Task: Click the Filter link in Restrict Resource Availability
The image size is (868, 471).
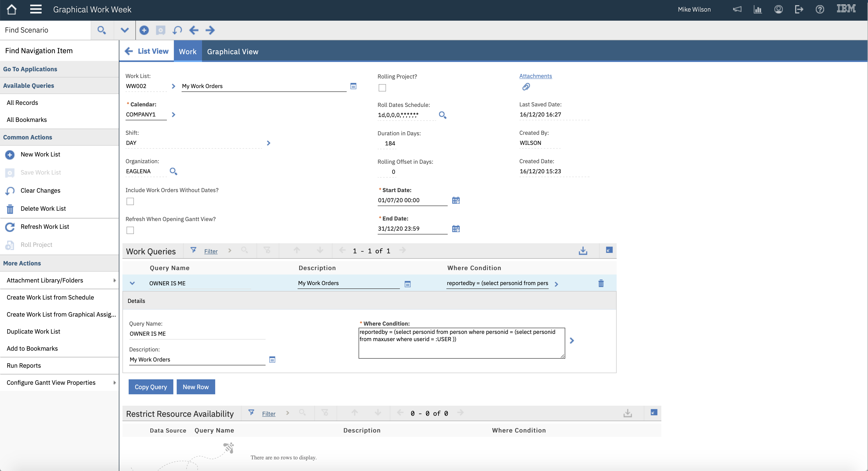Action: pos(269,413)
